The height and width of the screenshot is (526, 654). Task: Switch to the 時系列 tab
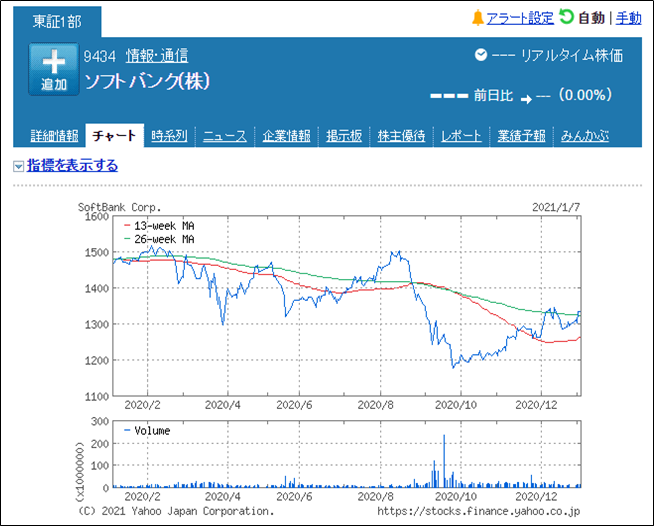[169, 136]
